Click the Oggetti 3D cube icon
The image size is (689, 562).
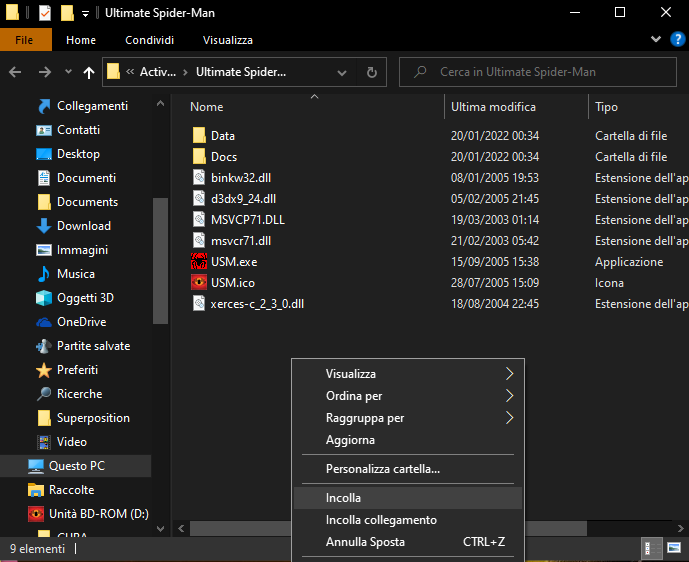pos(44,298)
